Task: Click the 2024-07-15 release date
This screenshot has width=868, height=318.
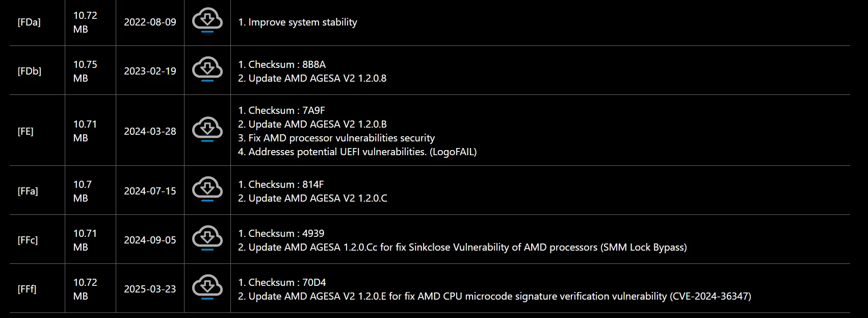Action: pos(150,191)
